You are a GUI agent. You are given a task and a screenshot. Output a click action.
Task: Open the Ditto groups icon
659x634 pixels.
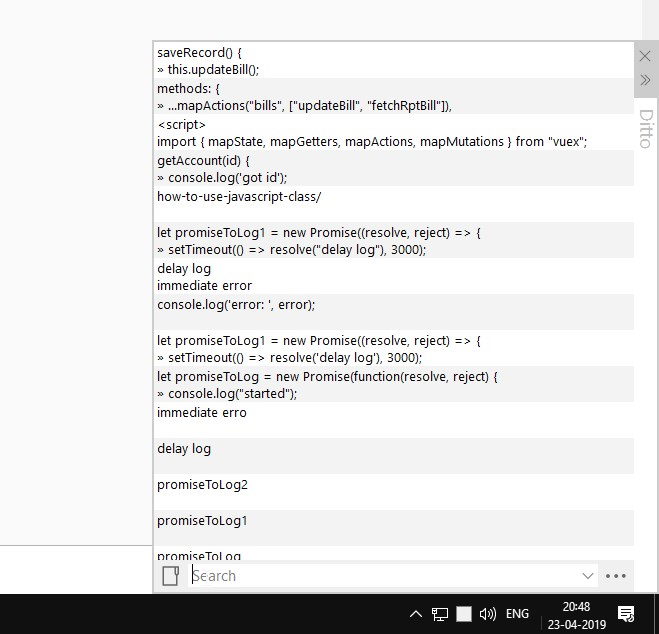pos(170,576)
